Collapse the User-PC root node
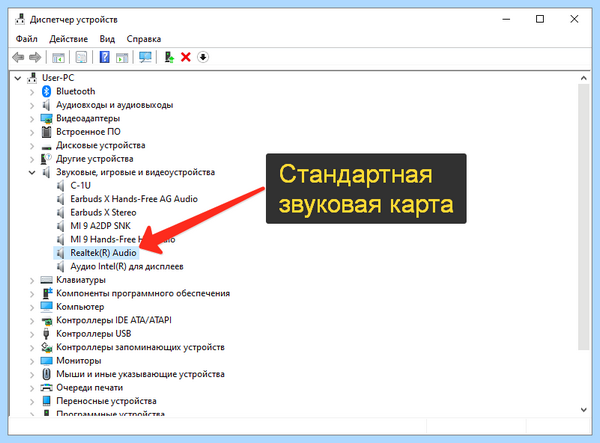600x443 pixels. click(x=18, y=78)
